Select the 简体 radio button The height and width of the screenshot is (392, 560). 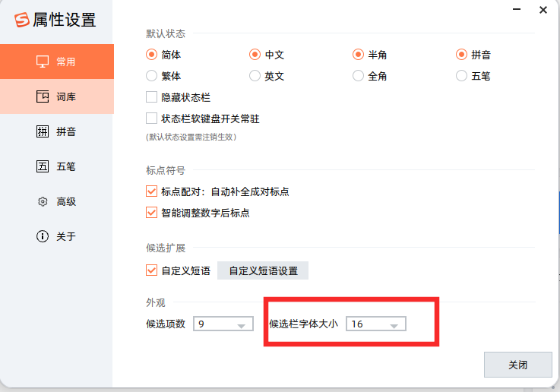pyautogui.click(x=151, y=55)
